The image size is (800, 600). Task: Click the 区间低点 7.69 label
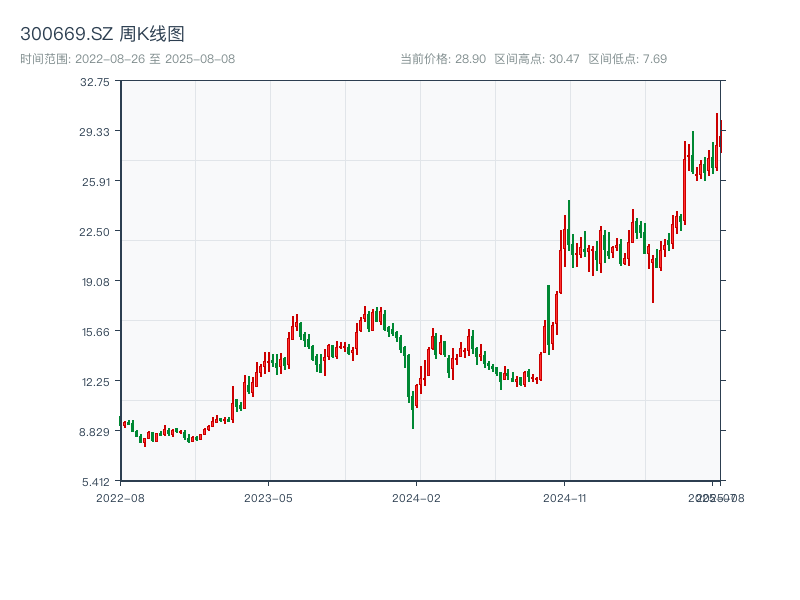coord(627,59)
